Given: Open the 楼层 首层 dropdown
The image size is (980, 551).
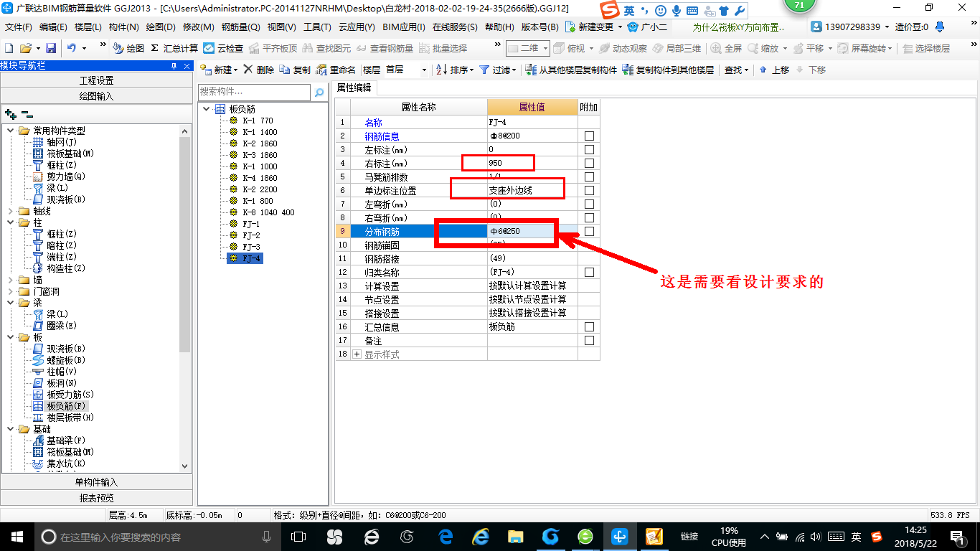Looking at the screenshot, I should pos(424,70).
